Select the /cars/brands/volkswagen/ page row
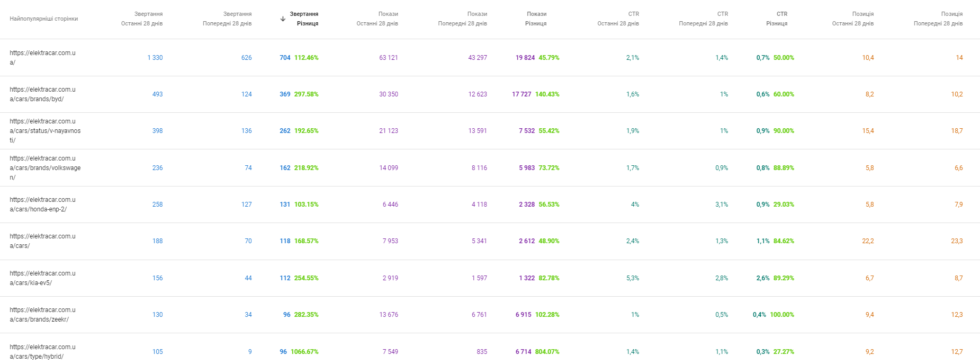The width and height of the screenshot is (980, 364). tap(45, 168)
